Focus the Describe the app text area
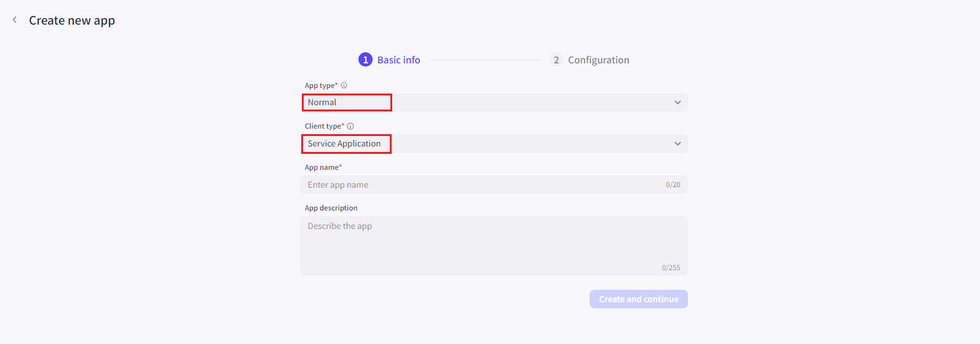This screenshot has width=980, height=344. point(494,246)
